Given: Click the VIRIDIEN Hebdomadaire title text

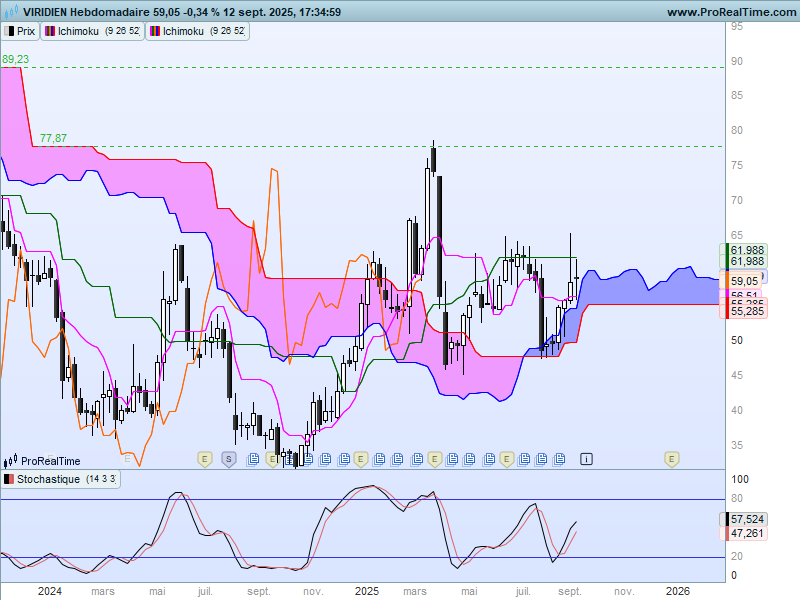Looking at the screenshot, I should tap(86, 12).
